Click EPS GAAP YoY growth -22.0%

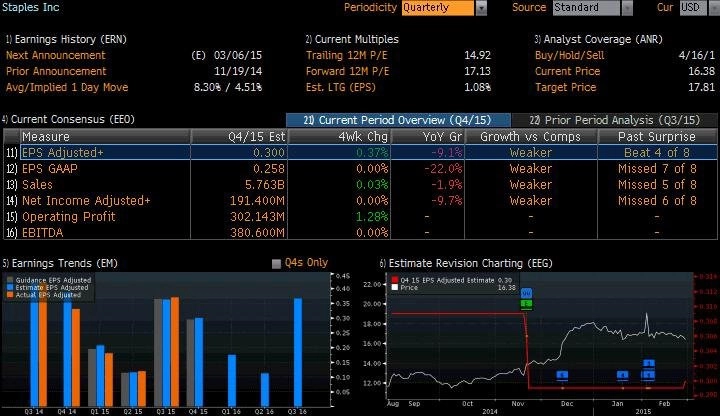[x=443, y=169]
